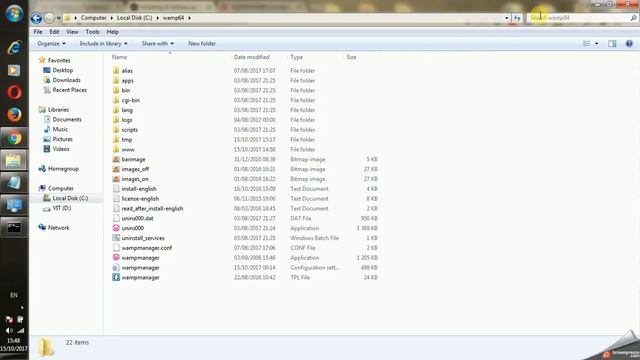Select the cgi-bin folder row
This screenshot has height=360, width=640.
coord(245,100)
